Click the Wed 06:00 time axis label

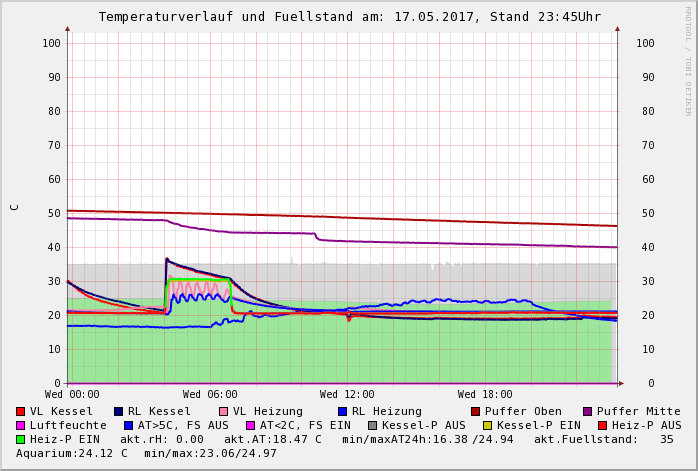click(x=210, y=395)
